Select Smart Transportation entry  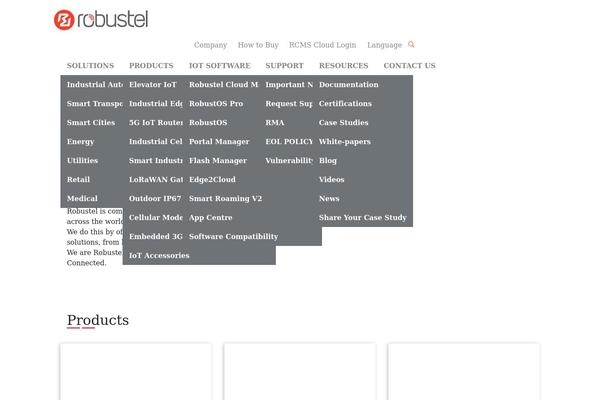click(95, 104)
